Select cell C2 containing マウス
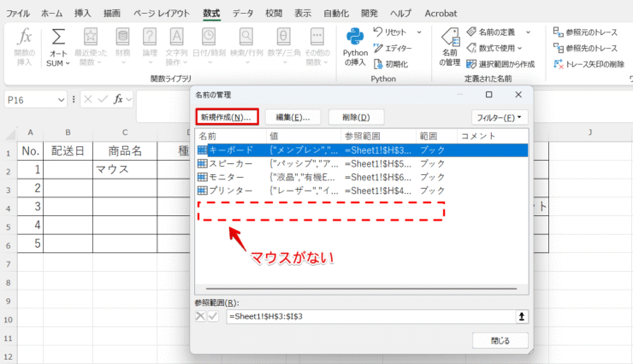 point(125,169)
